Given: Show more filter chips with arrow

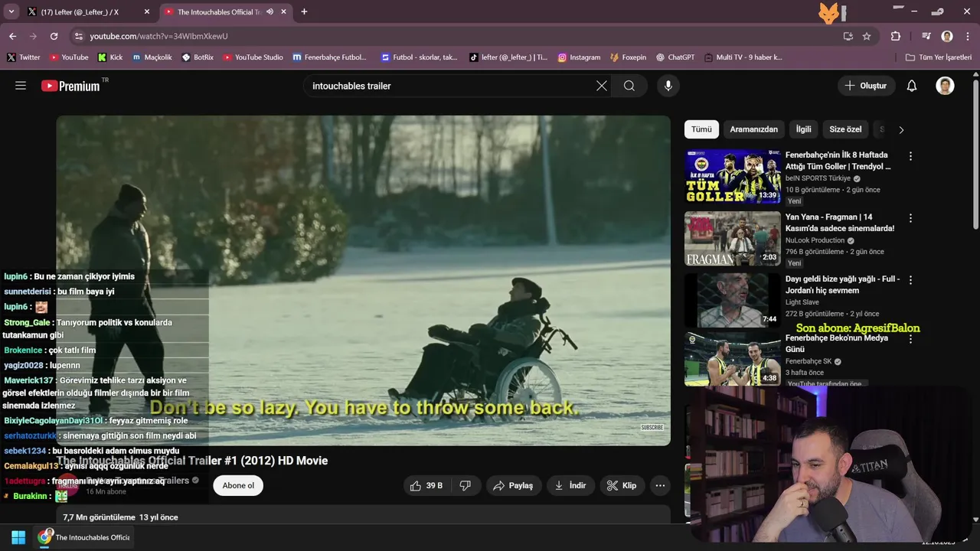Looking at the screenshot, I should (x=901, y=130).
